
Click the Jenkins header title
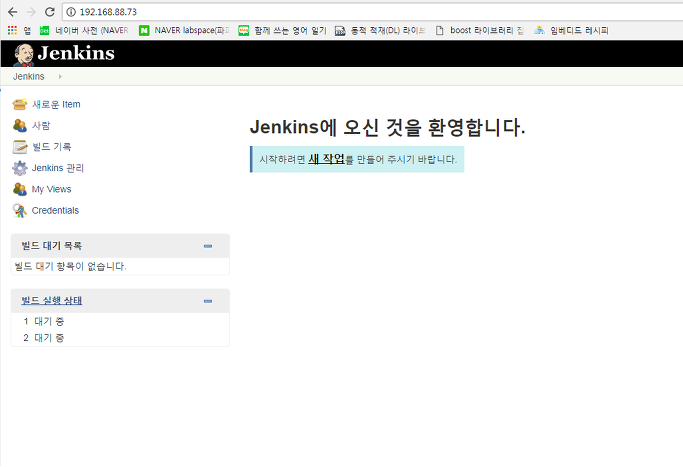pyautogui.click(x=76, y=53)
